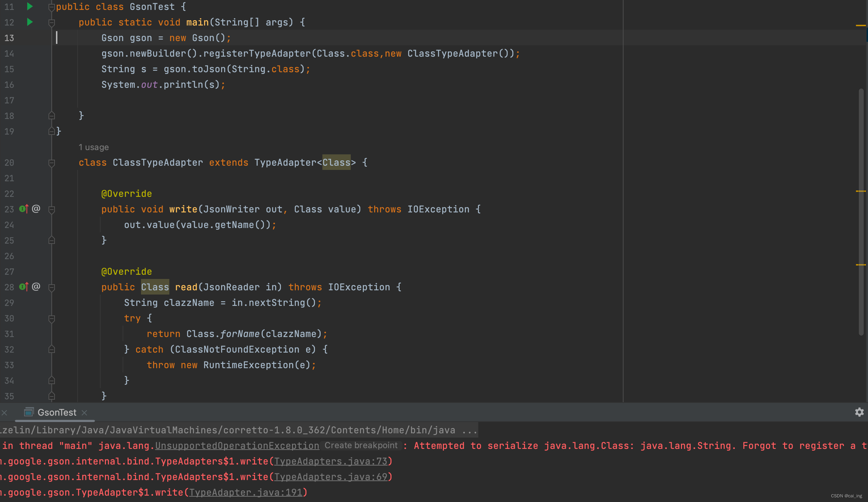
Task: Click GsonTest run configuration tab icon
Action: (29, 412)
